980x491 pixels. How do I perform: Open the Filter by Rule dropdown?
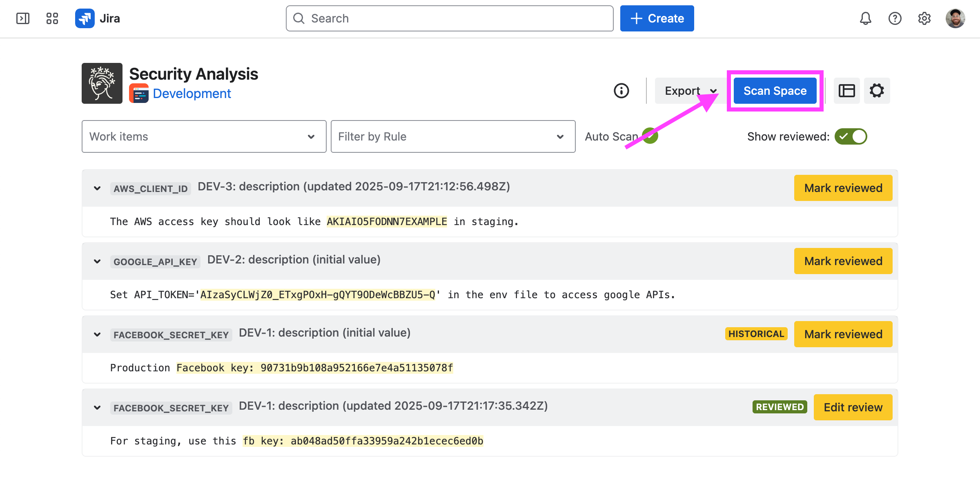pyautogui.click(x=453, y=136)
